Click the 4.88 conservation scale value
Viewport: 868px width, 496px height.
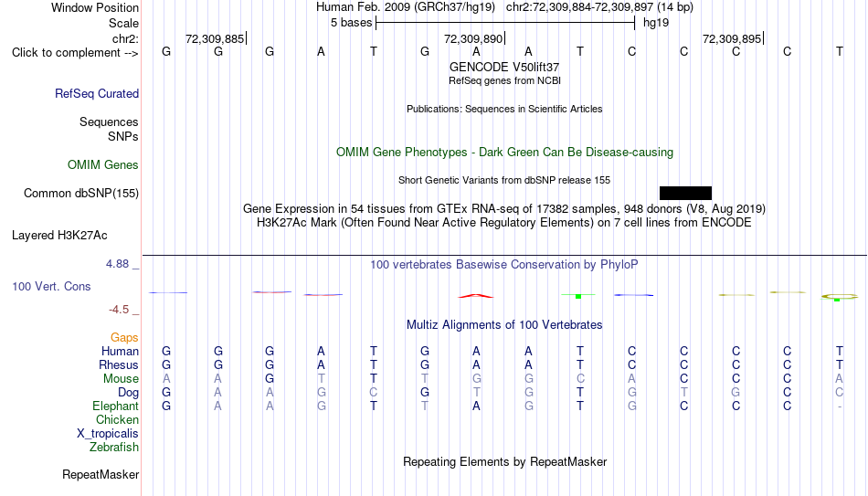point(117,264)
